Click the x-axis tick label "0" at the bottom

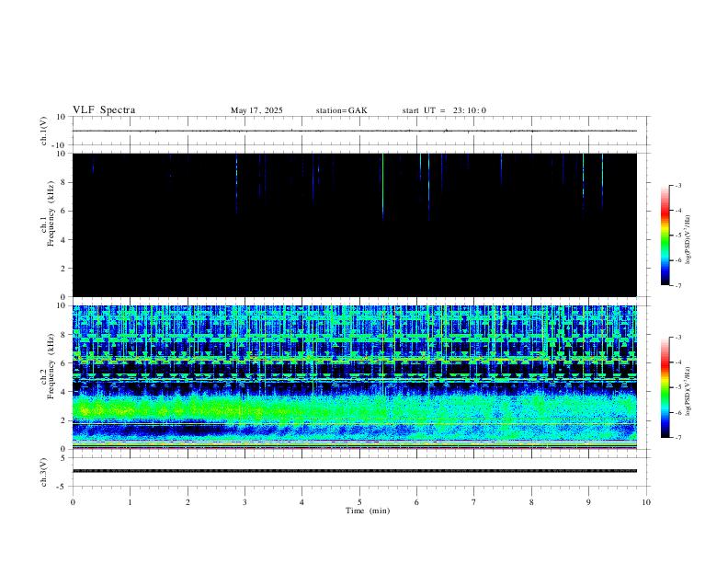tap(73, 502)
